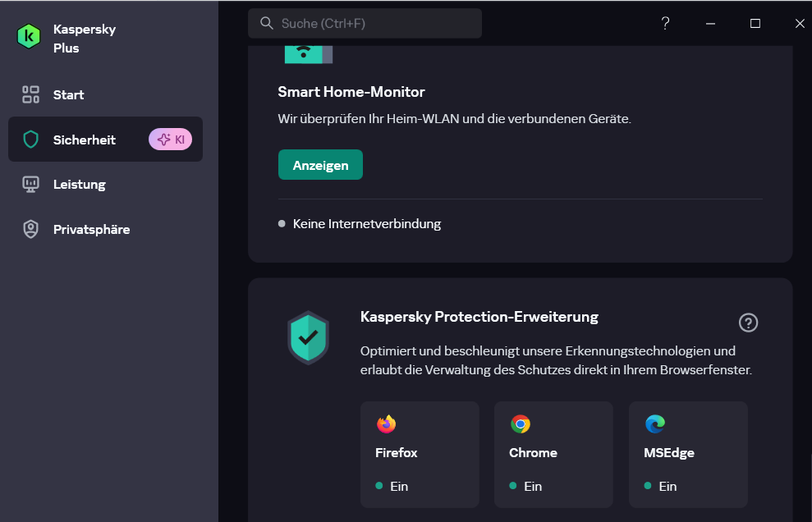Open Protection-Erweiterung help question mark
812x522 pixels.
[x=748, y=323]
